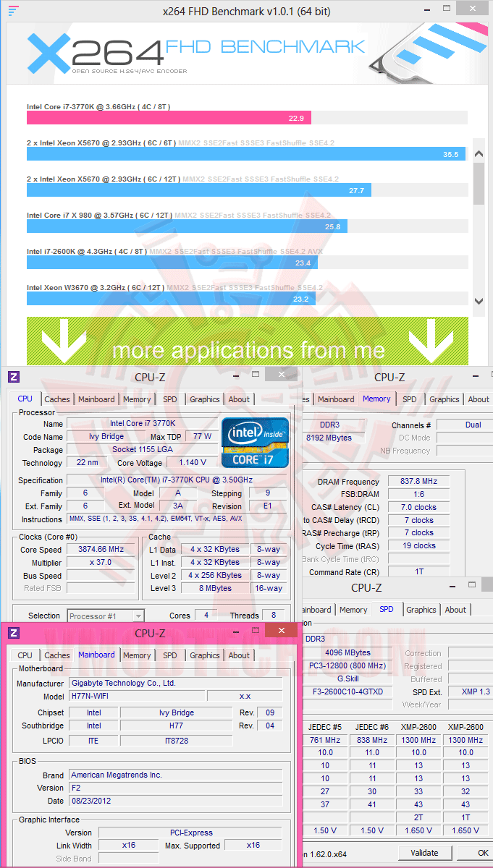Close the CPU-Z processor window
Screen dimensions: 493x868
click(x=280, y=374)
